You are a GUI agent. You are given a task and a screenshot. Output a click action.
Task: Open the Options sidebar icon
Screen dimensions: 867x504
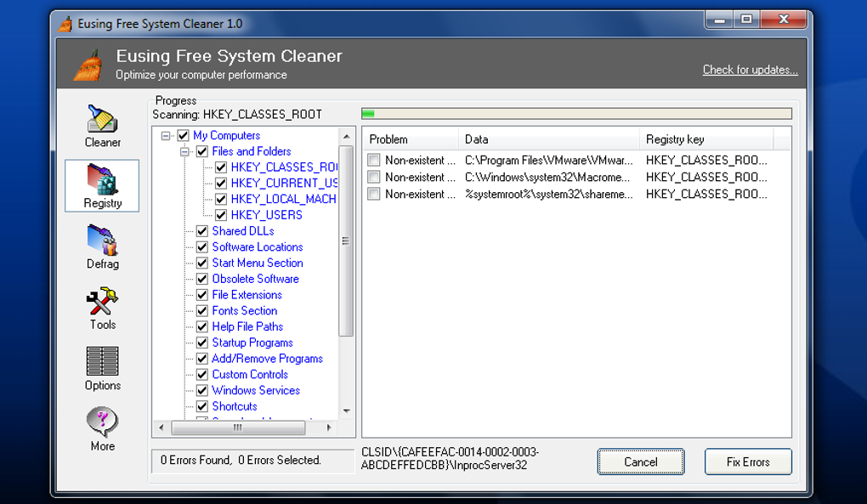tap(102, 361)
